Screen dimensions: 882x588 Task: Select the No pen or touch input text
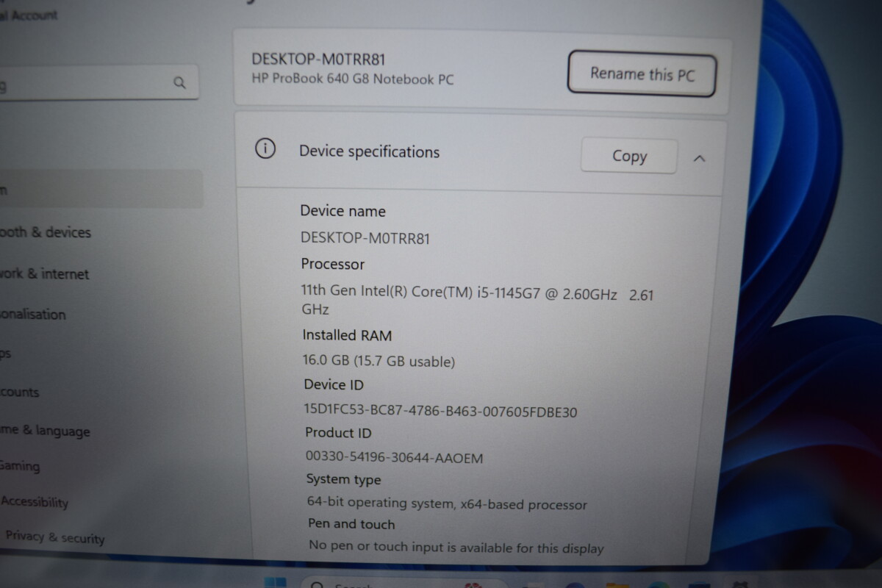click(x=456, y=548)
